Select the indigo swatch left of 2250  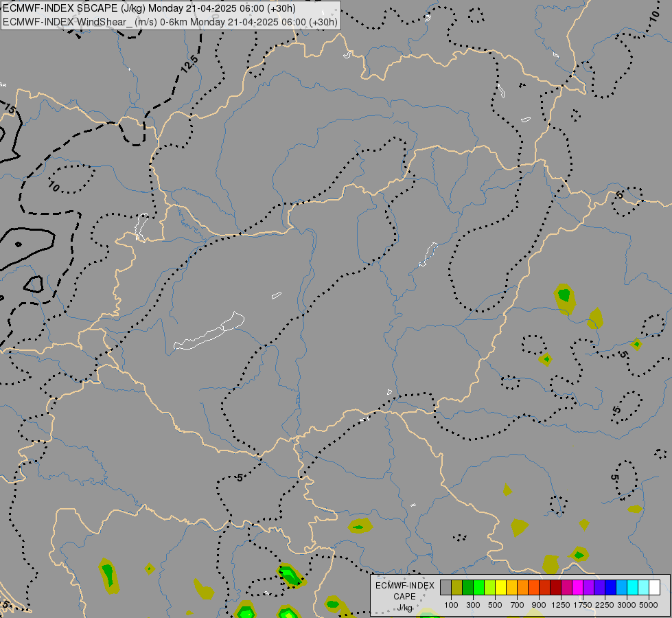click(x=599, y=588)
